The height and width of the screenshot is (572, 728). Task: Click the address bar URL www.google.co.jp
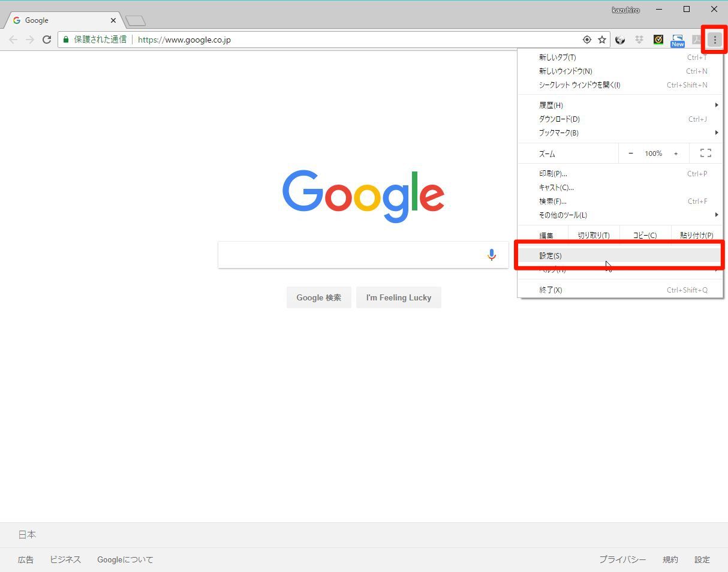point(184,40)
